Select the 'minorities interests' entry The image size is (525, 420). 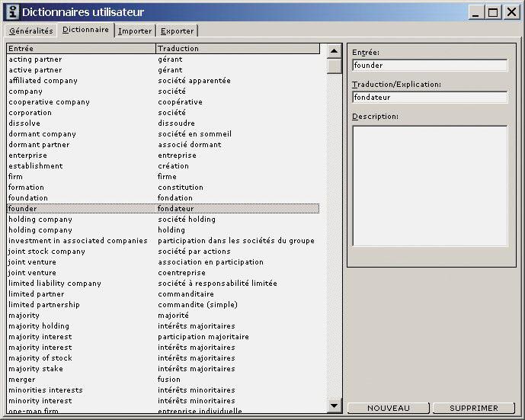163,390
